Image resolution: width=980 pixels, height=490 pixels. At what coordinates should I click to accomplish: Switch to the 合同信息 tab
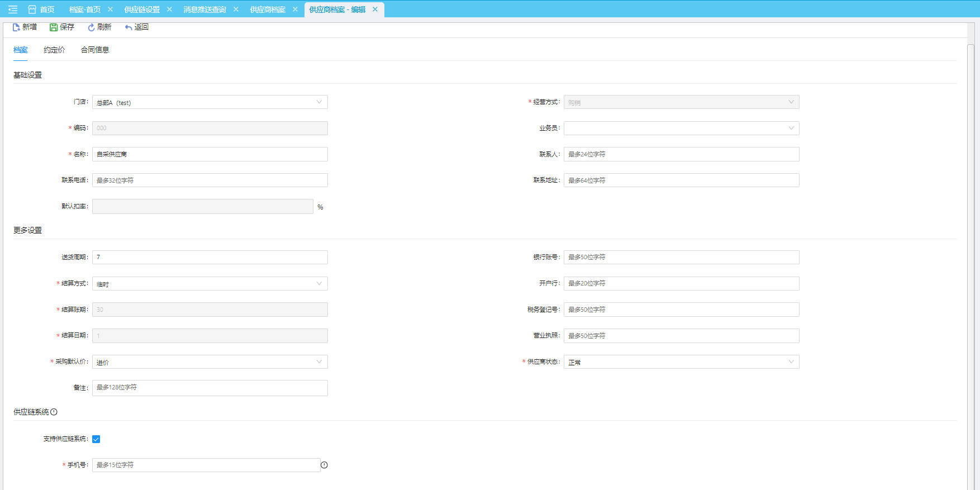pos(95,50)
